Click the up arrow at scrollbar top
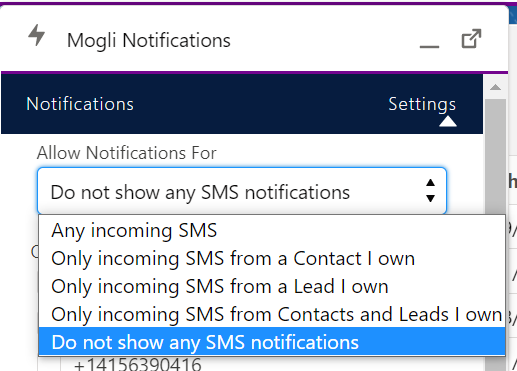Viewport: 517px width, 371px height. pos(496,87)
